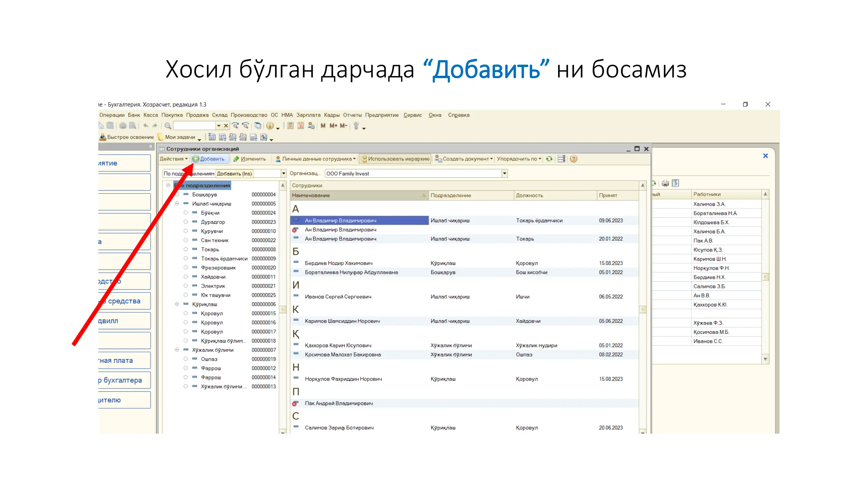The image size is (868, 488).
Task: Select employee Косимова Малохат Бакировна
Action: point(343,355)
